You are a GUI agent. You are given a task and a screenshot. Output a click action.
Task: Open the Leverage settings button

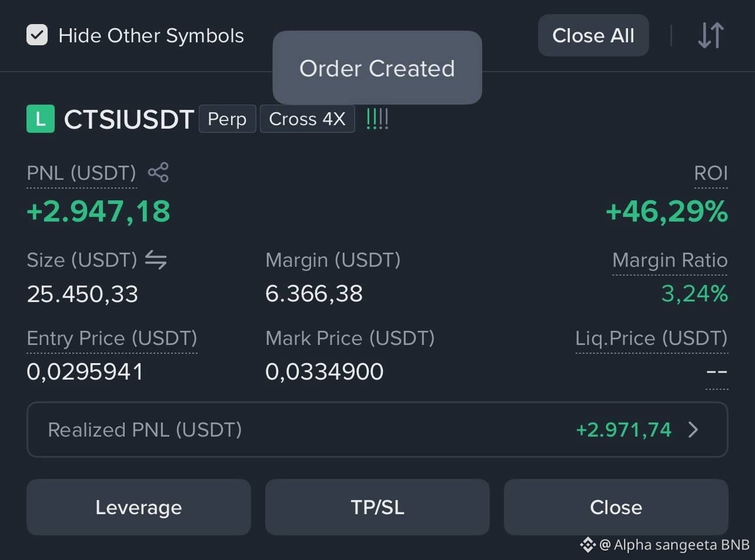139,507
